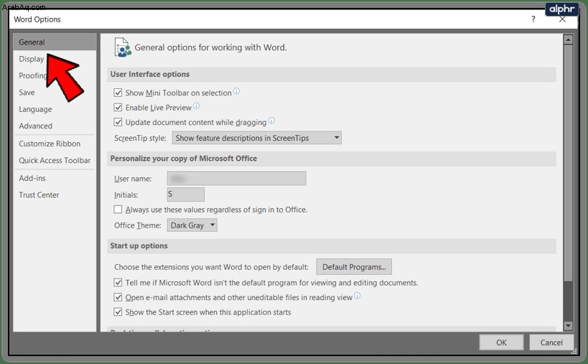Click info icon beside Open e-mail attachments option
Image resolution: width=588 pixels, height=364 pixels.
click(x=357, y=296)
